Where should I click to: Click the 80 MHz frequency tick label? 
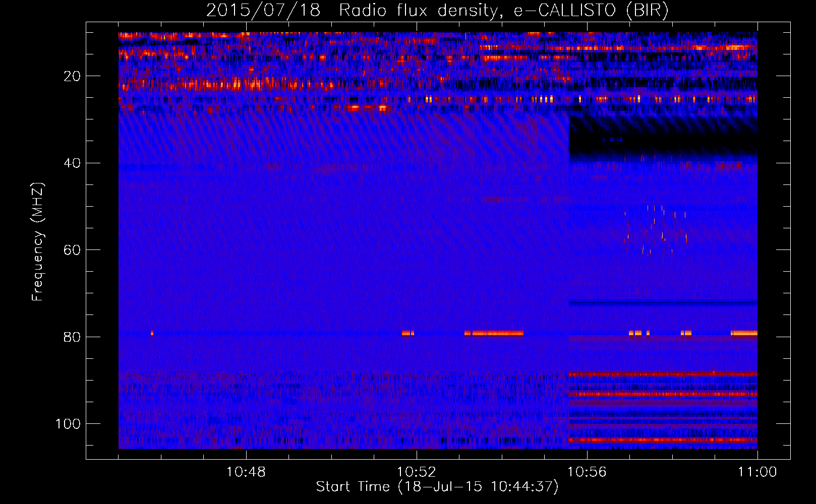(x=72, y=337)
